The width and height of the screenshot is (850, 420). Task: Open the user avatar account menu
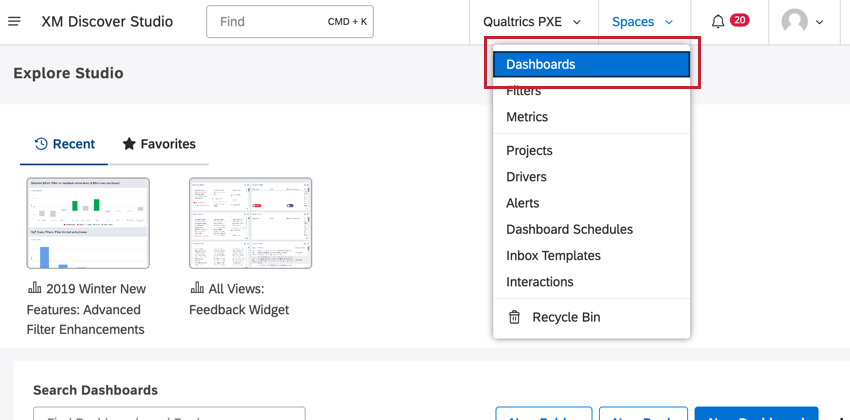point(795,21)
